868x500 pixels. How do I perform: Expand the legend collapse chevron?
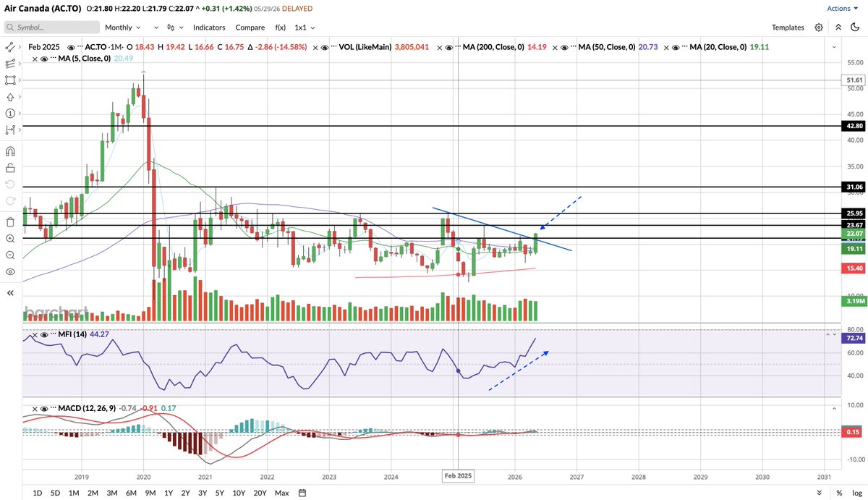(834, 47)
